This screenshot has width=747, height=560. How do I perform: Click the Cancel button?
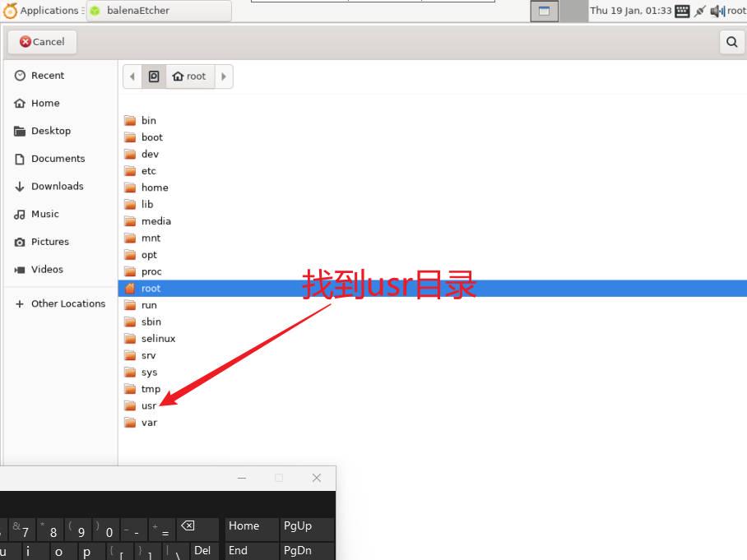[42, 42]
